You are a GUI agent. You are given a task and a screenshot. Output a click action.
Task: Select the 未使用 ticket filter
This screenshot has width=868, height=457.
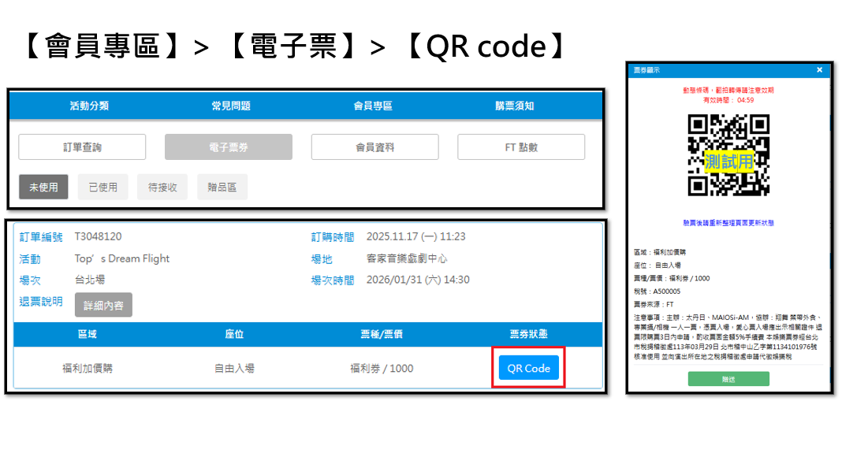point(43,188)
